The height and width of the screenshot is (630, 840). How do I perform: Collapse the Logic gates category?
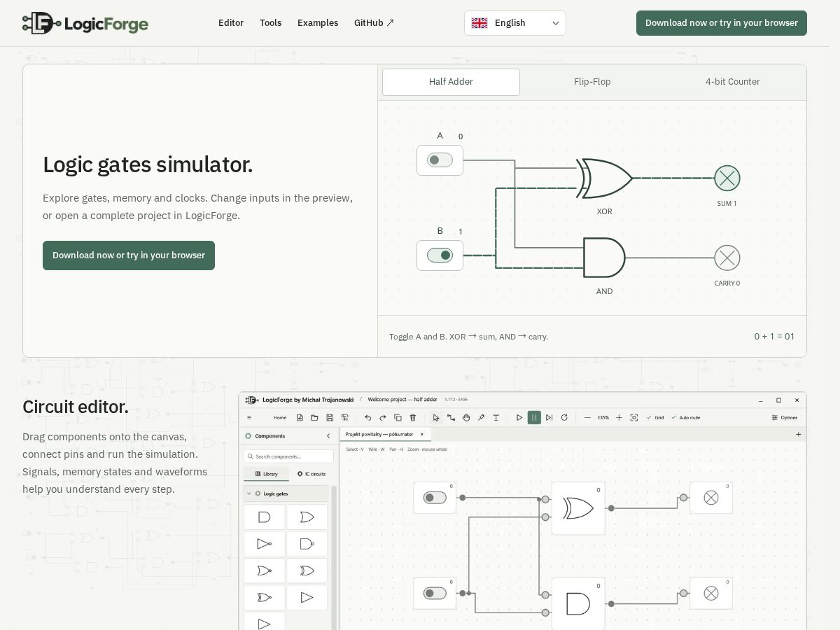pyautogui.click(x=286, y=493)
